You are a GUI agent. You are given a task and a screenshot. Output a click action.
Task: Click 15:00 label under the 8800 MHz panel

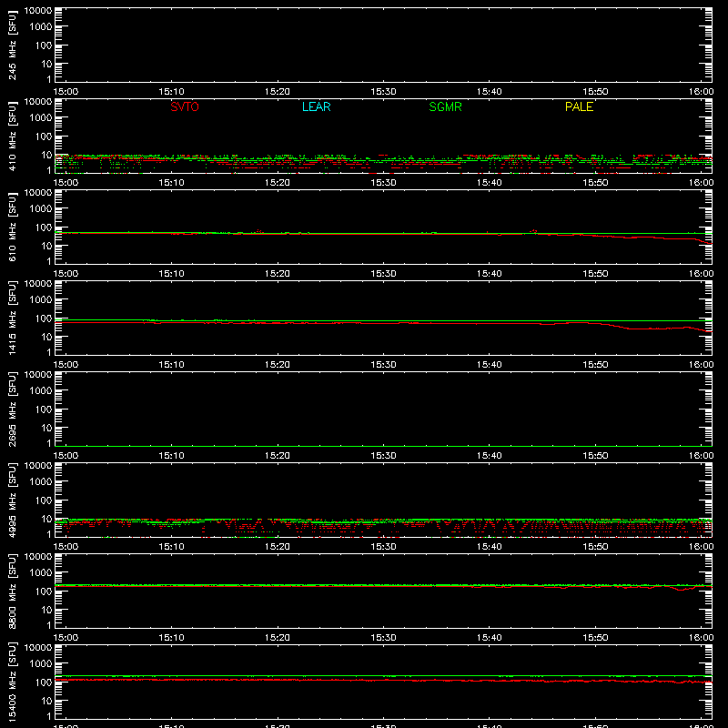[66, 638]
